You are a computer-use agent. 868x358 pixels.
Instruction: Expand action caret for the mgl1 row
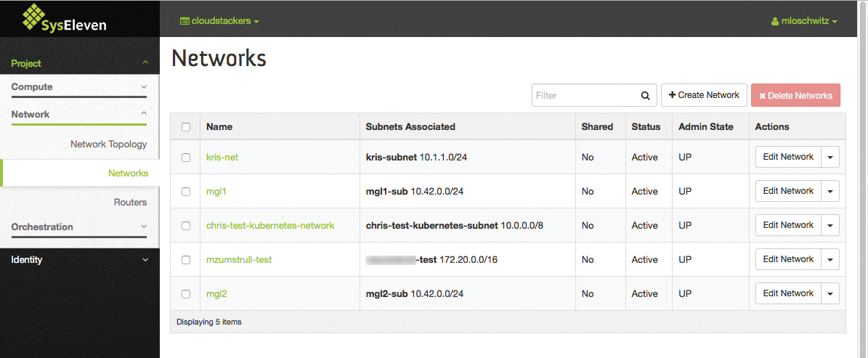click(830, 191)
